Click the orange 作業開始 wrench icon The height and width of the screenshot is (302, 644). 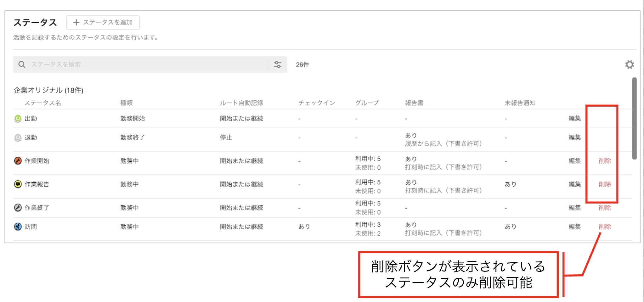coord(18,161)
